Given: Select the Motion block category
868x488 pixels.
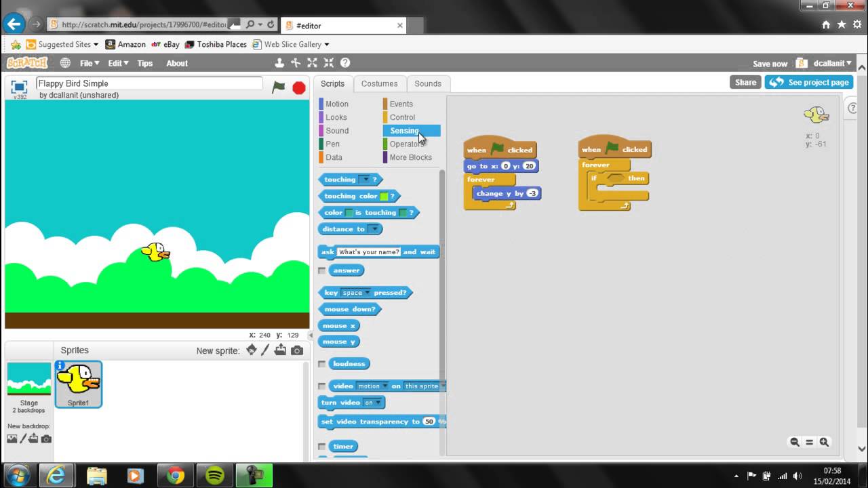Looking at the screenshot, I should click(336, 104).
